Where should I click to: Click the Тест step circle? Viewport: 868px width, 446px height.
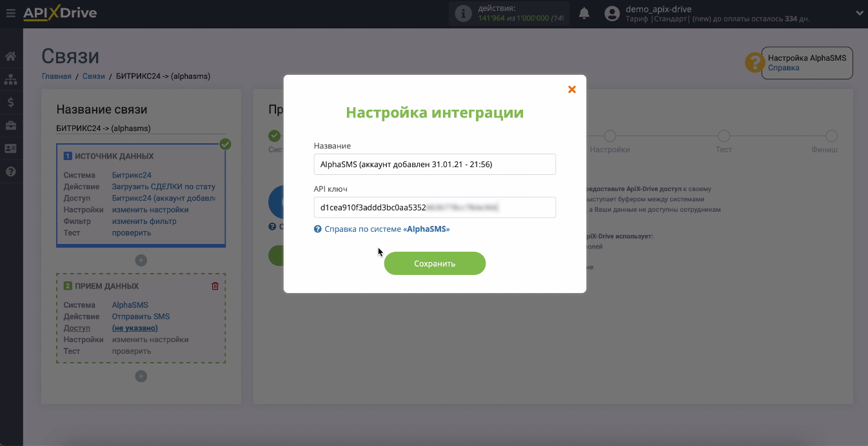tap(724, 136)
